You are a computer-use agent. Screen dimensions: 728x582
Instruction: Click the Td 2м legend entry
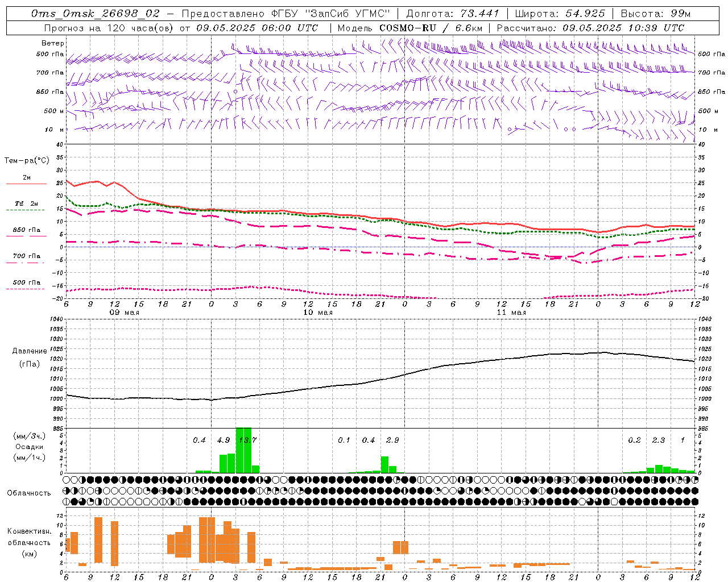(26, 203)
